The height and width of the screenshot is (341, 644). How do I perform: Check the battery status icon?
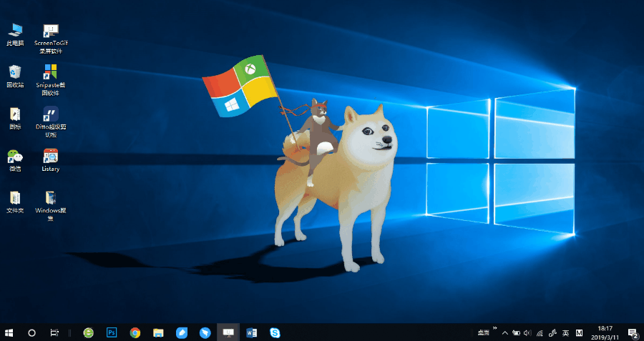pos(516,333)
